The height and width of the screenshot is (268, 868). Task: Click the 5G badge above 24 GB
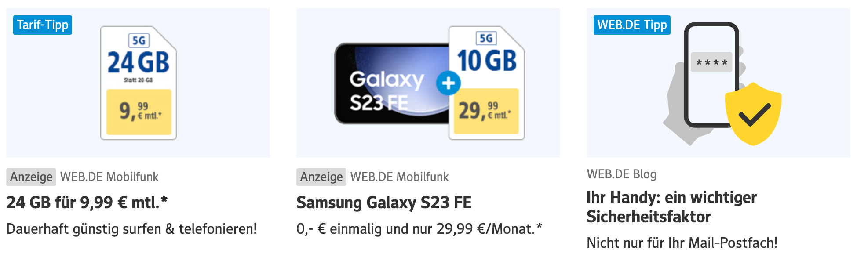click(139, 40)
